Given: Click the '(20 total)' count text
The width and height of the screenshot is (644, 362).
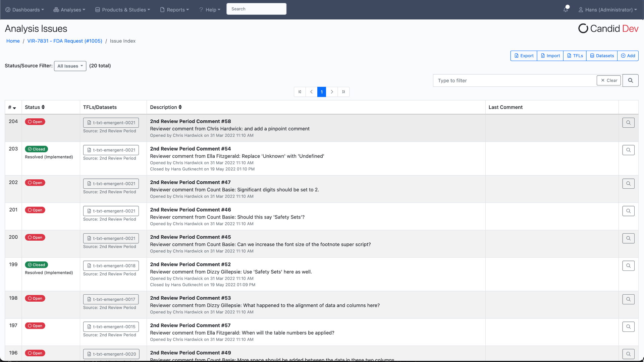Looking at the screenshot, I should click(100, 66).
